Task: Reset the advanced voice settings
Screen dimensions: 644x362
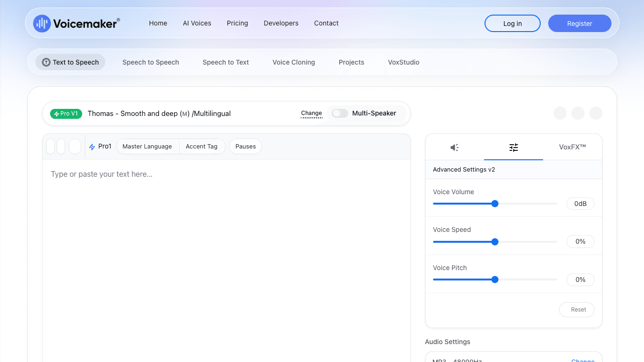Action: pyautogui.click(x=577, y=310)
